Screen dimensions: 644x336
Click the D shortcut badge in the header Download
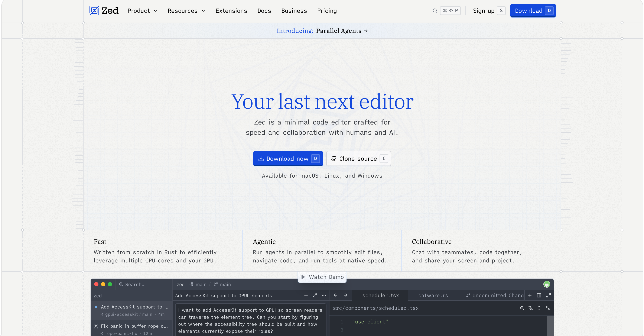tap(549, 10)
